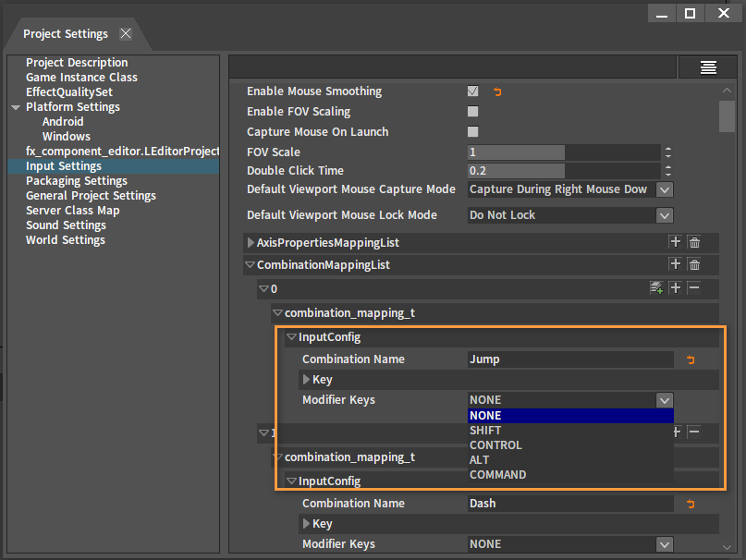Expand AxisPropertiesMappingList

pos(251,243)
